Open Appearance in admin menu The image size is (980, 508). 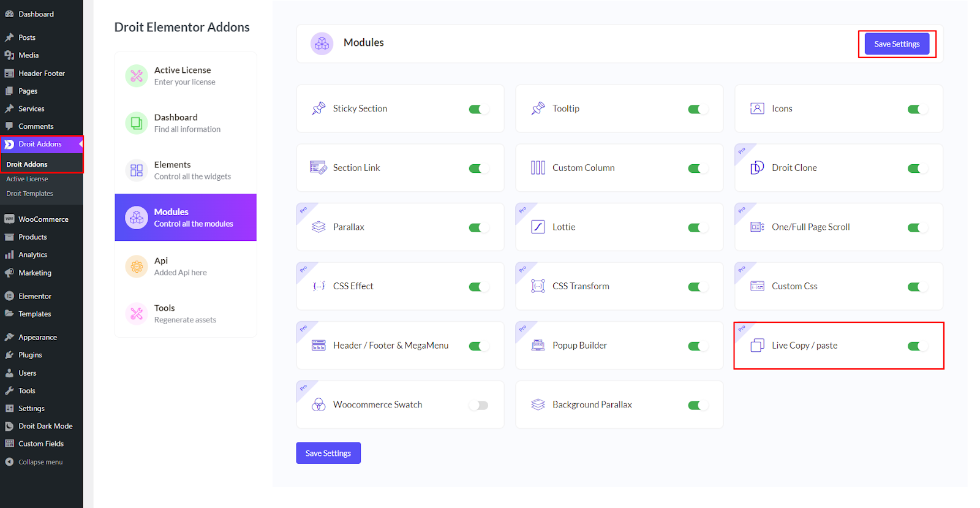click(41, 337)
